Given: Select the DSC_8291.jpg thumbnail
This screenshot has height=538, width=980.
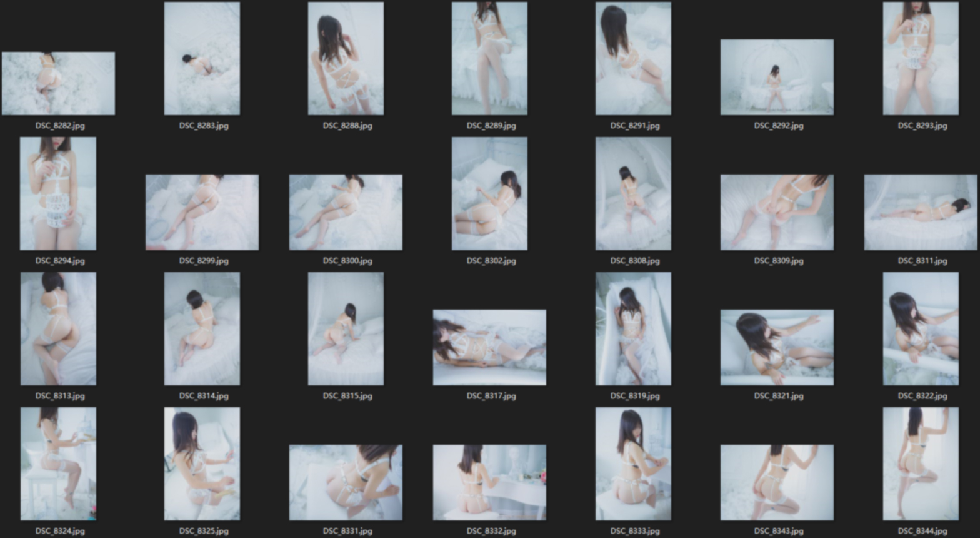Looking at the screenshot, I should (x=633, y=58).
